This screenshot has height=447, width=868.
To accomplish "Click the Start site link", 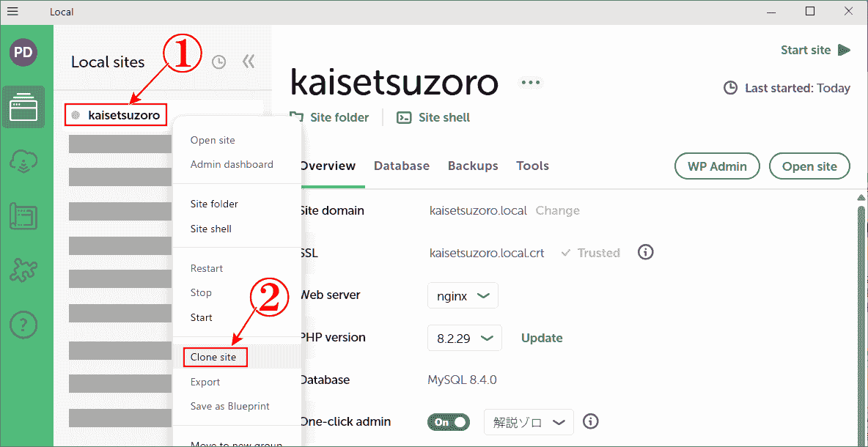I will pyautogui.click(x=806, y=51).
